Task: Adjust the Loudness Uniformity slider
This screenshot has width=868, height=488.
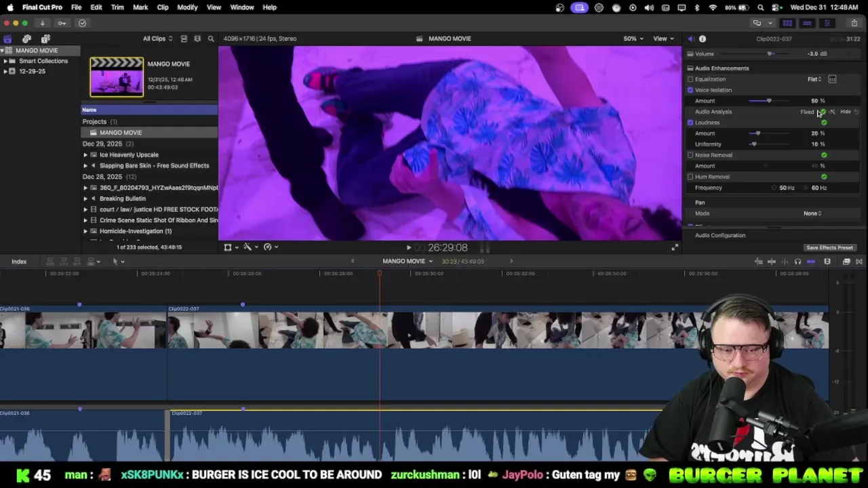Action: click(753, 144)
